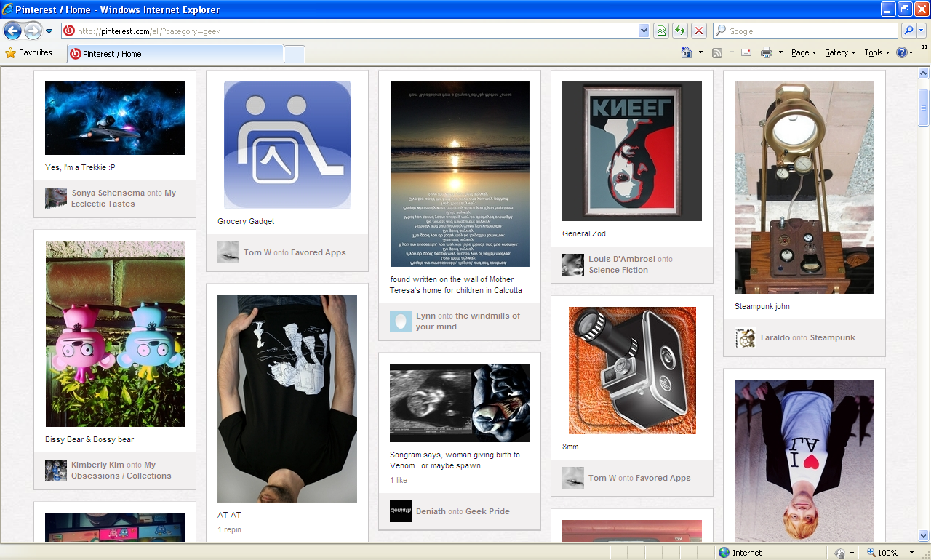Open the Science Fiction board link
The image size is (931, 560).
(618, 270)
